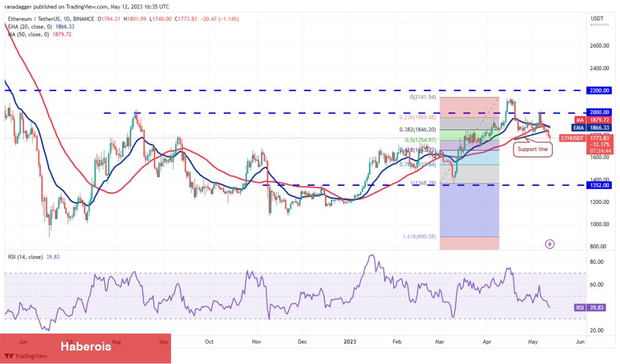Click the Oct label on time axis
This screenshot has height=364, width=620.
210,342
